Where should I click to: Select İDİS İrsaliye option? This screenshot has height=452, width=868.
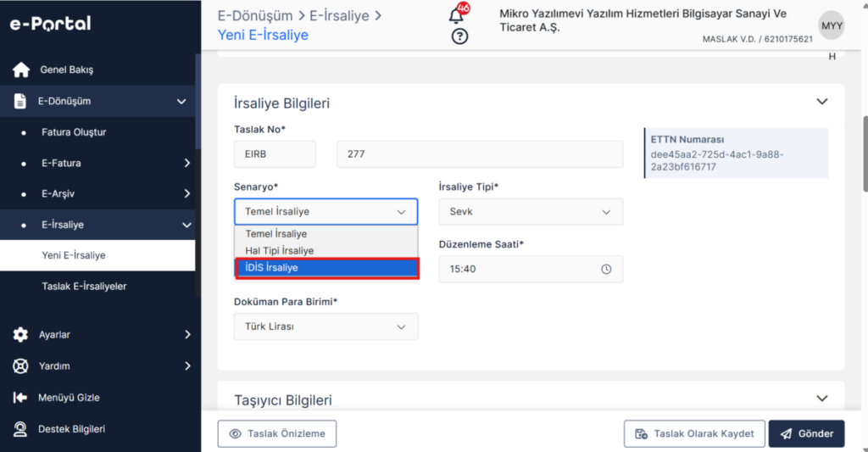[326, 268]
